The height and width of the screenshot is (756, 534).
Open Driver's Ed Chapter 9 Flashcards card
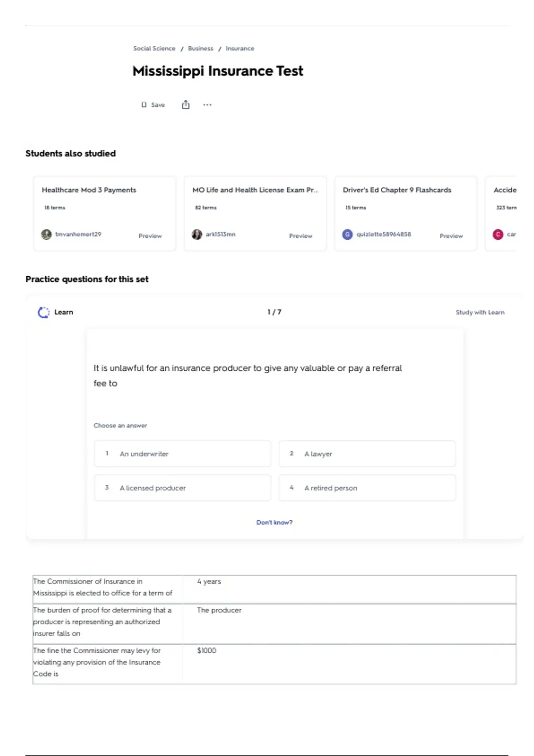point(405,213)
